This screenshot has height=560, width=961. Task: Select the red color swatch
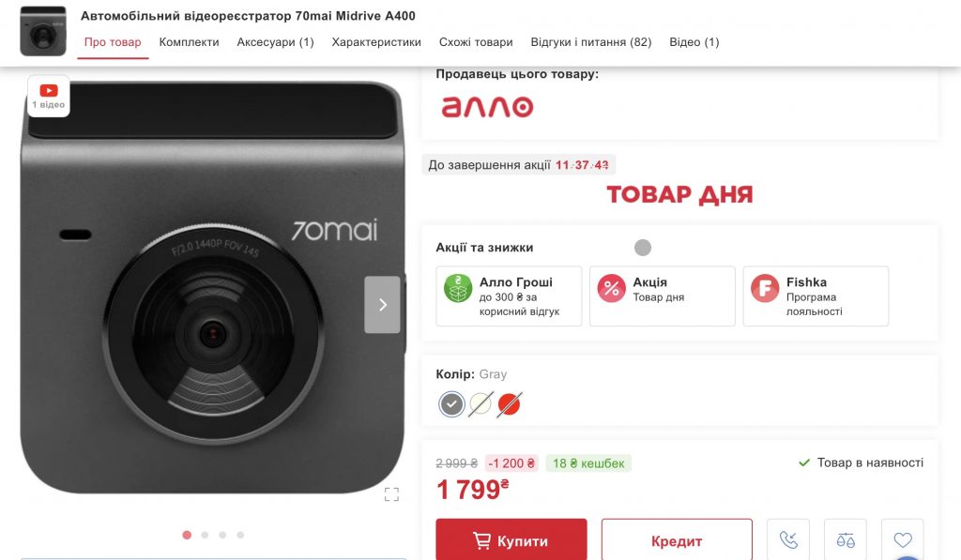(509, 404)
